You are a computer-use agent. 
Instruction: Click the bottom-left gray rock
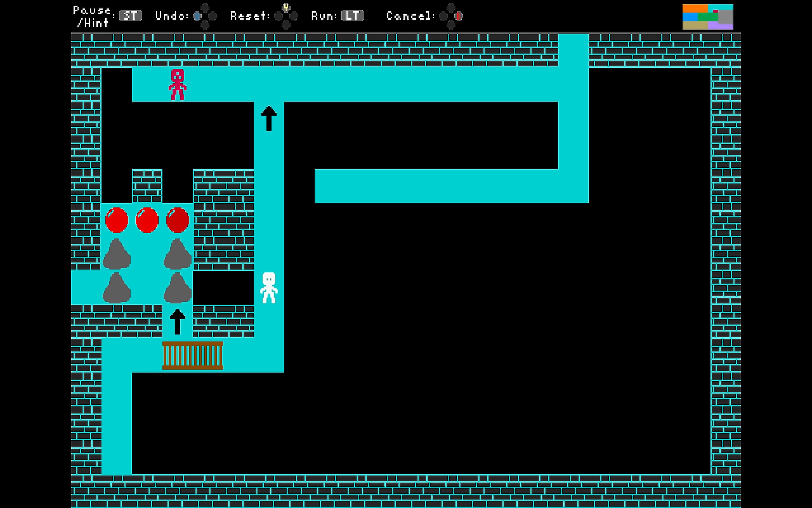[x=117, y=288]
